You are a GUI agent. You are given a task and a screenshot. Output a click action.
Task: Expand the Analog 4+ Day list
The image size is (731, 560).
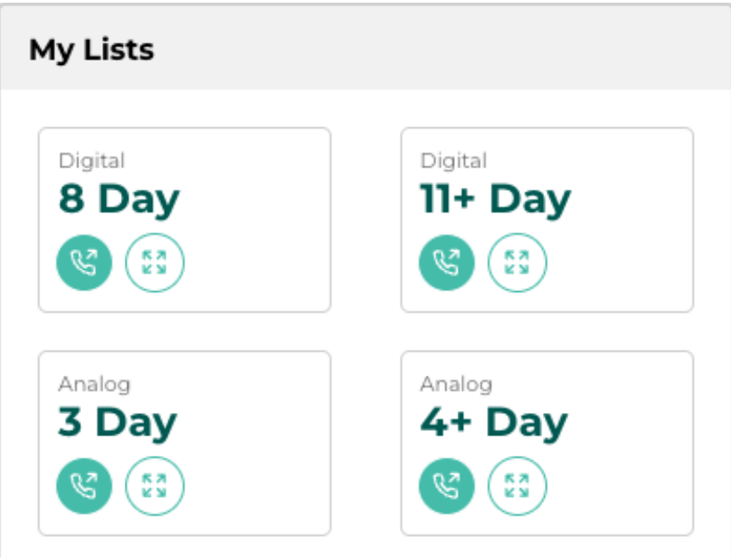click(x=517, y=486)
